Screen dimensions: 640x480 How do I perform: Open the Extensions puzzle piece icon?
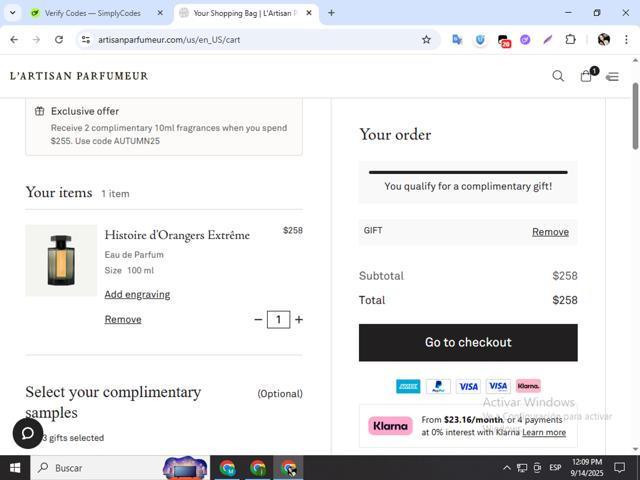tap(571, 40)
